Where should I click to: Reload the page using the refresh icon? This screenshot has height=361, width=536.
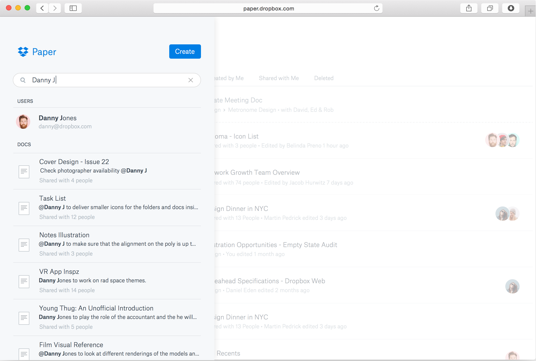376,8
